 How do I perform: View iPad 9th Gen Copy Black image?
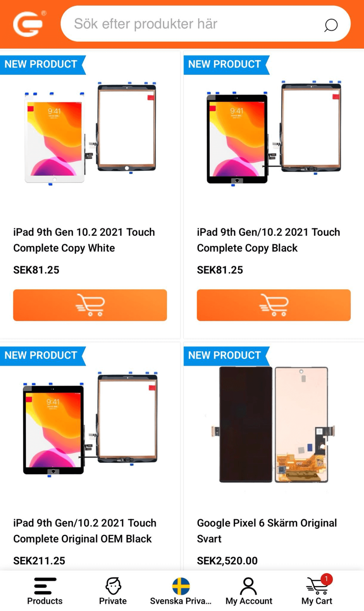click(274, 133)
